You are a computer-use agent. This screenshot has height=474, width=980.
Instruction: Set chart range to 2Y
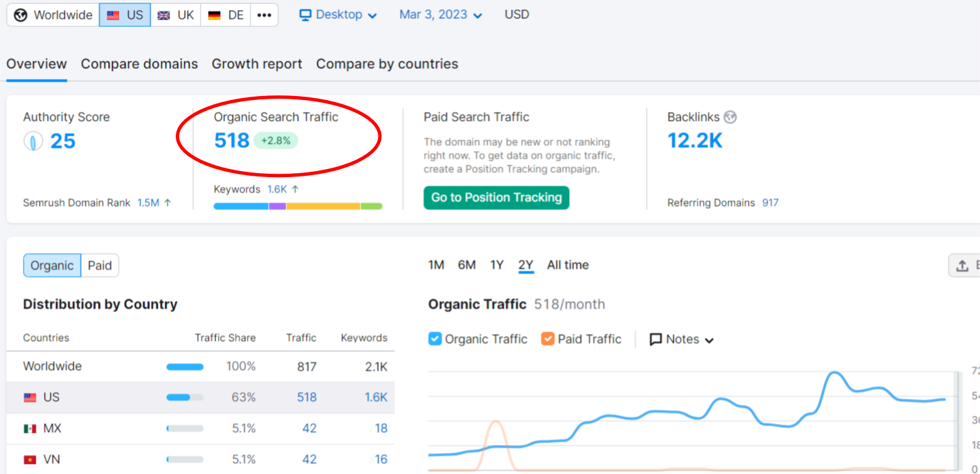(526, 265)
